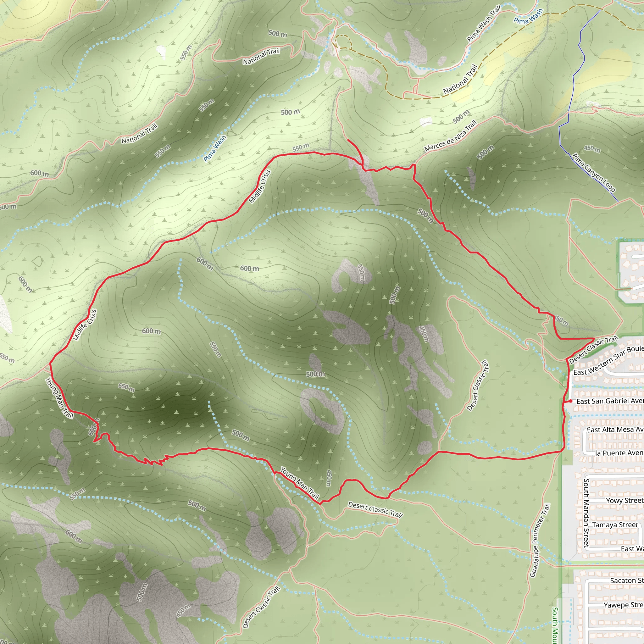Click the "Pima Wash Trail" label
Screen dimensions: 644x644
484,24
